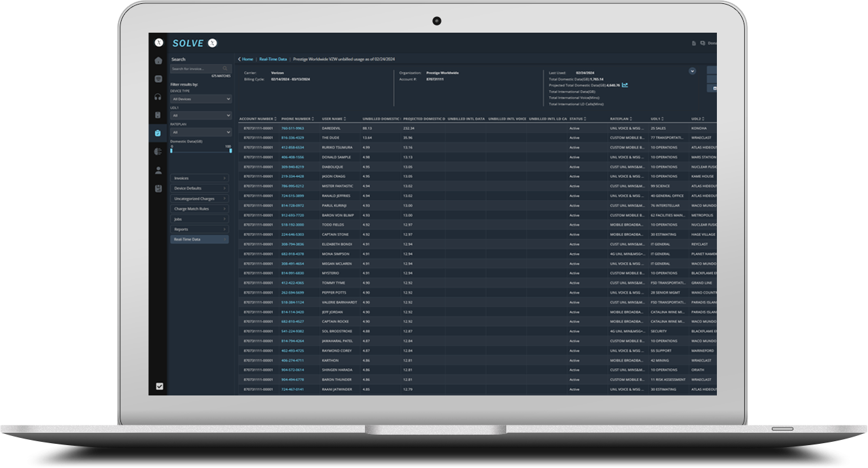Viewport: 868px width, 468px height.
Task: Select the mobile device icon in sidebar
Action: pyautogui.click(x=158, y=115)
